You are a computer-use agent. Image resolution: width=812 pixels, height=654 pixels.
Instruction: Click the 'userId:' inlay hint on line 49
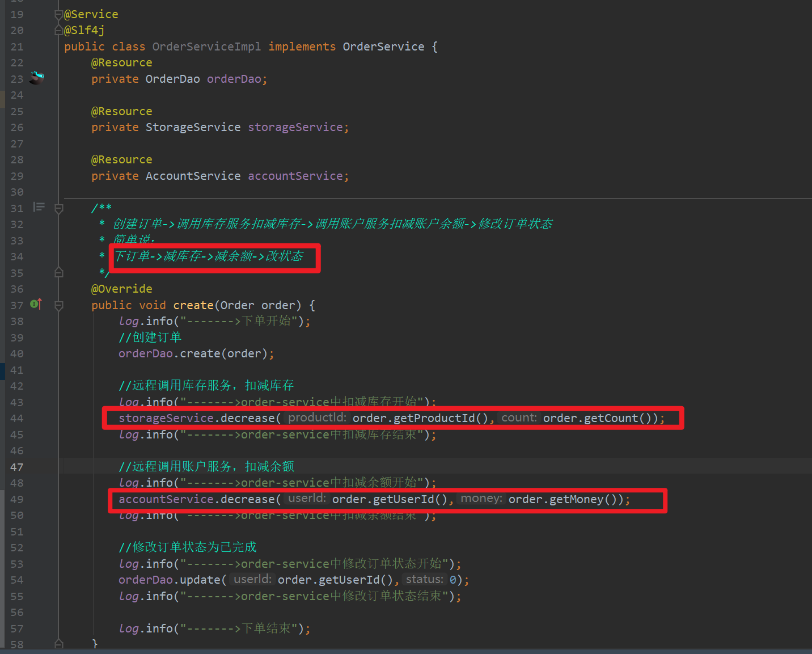pos(307,499)
